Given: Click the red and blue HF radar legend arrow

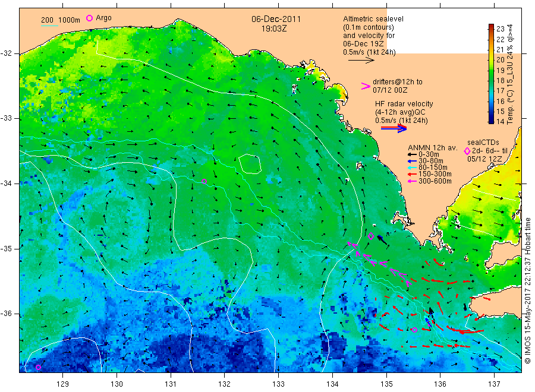Looking at the screenshot, I should point(394,128).
